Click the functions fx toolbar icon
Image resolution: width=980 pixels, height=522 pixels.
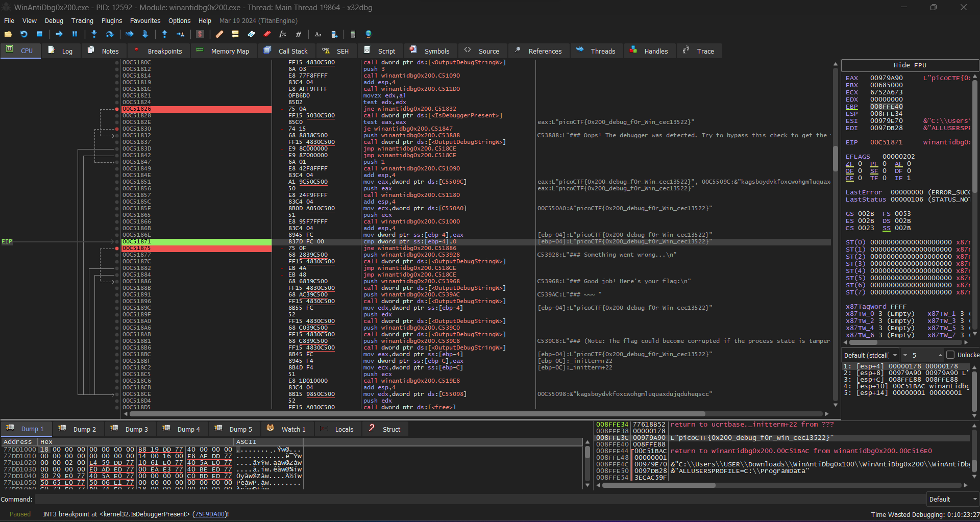(x=282, y=34)
